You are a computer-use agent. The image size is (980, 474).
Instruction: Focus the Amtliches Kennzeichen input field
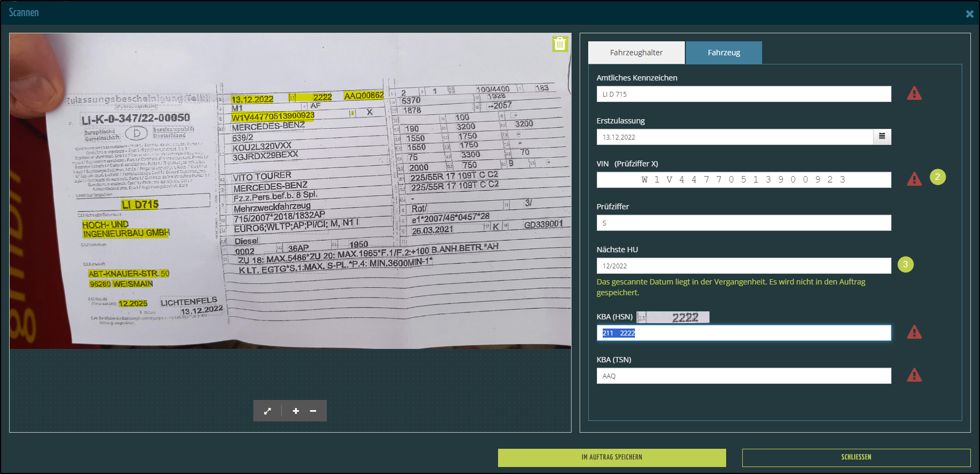tap(743, 94)
